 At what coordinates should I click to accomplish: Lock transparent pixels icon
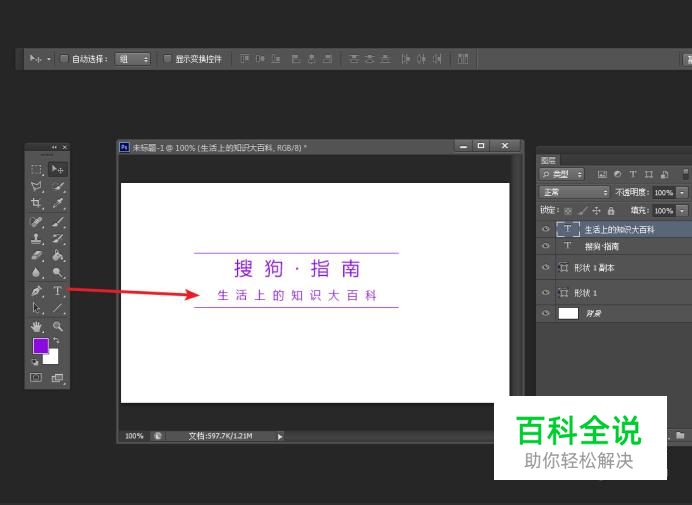[x=568, y=211]
